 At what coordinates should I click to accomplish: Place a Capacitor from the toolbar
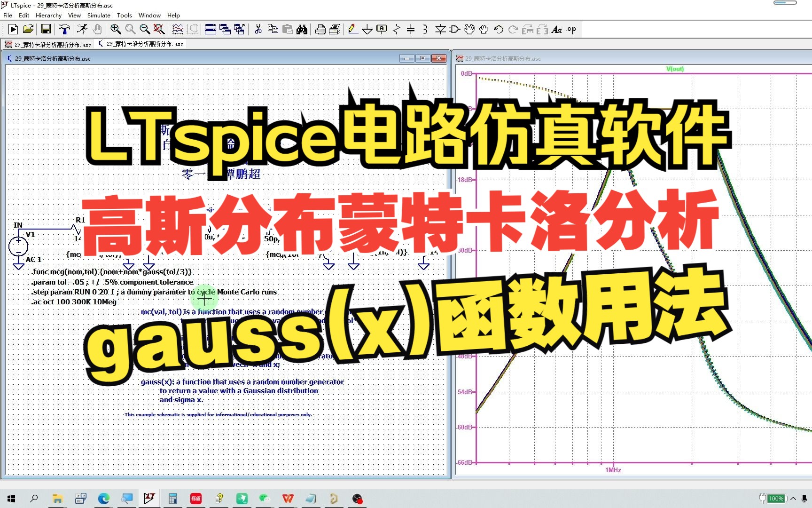coord(411,29)
